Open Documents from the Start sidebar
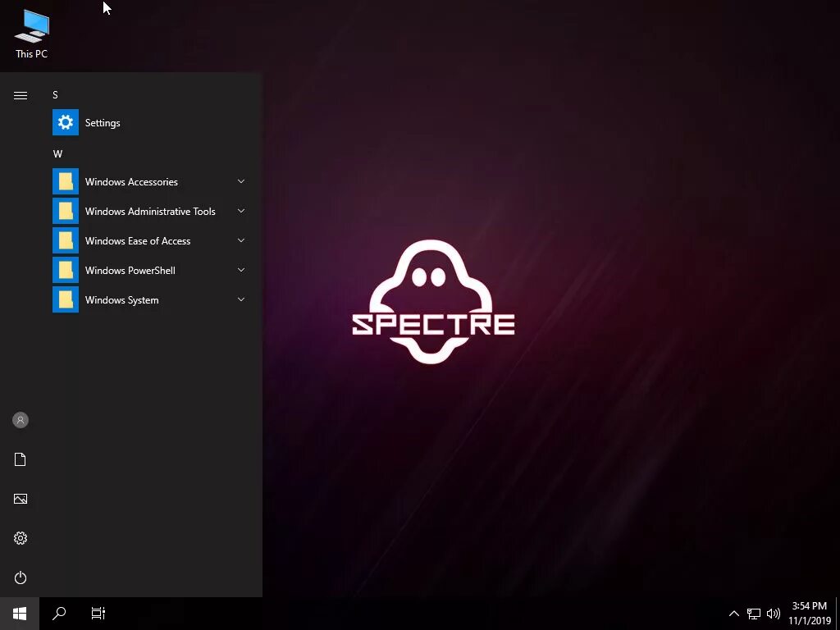 (21, 459)
